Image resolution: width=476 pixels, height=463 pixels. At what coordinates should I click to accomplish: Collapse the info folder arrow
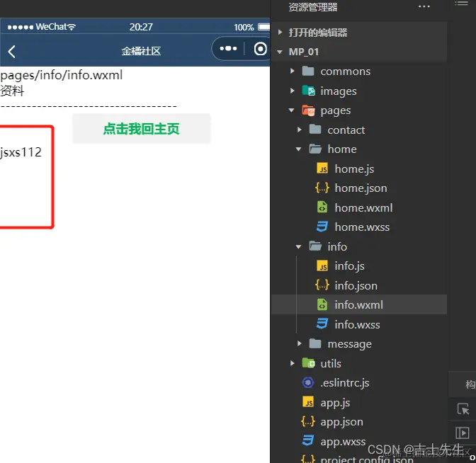click(x=298, y=246)
